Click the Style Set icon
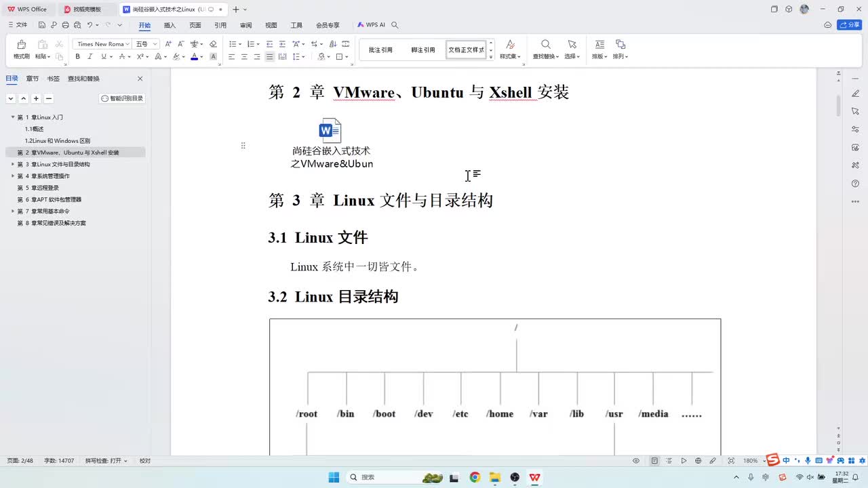868x488 pixels. click(510, 45)
